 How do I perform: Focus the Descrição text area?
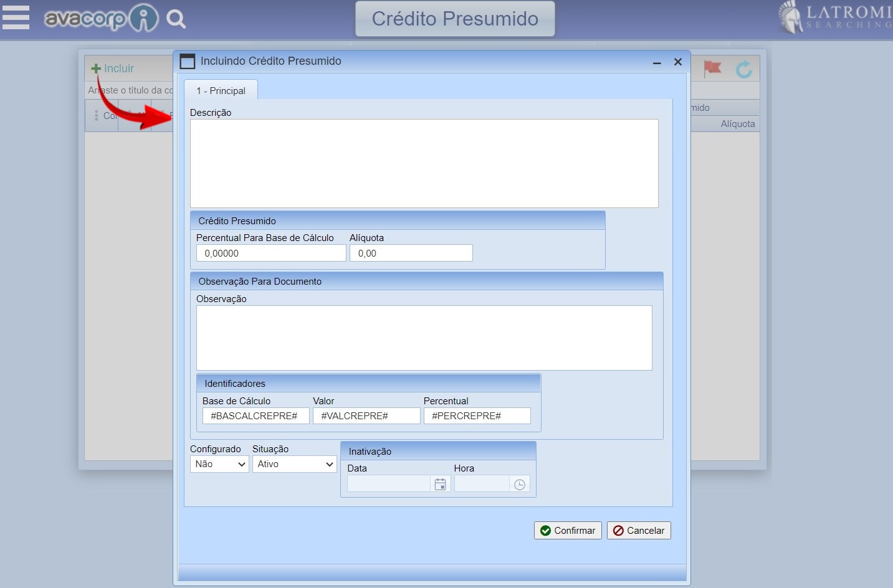pos(424,163)
